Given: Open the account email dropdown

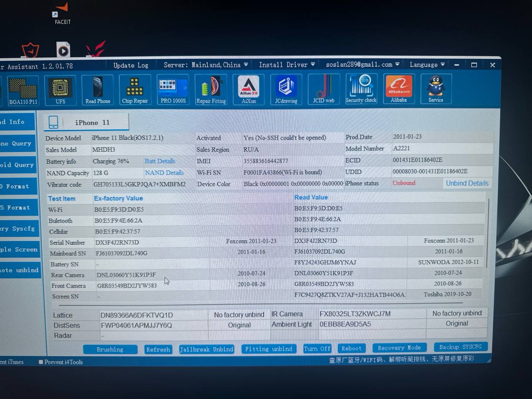Looking at the screenshot, I should point(362,64).
